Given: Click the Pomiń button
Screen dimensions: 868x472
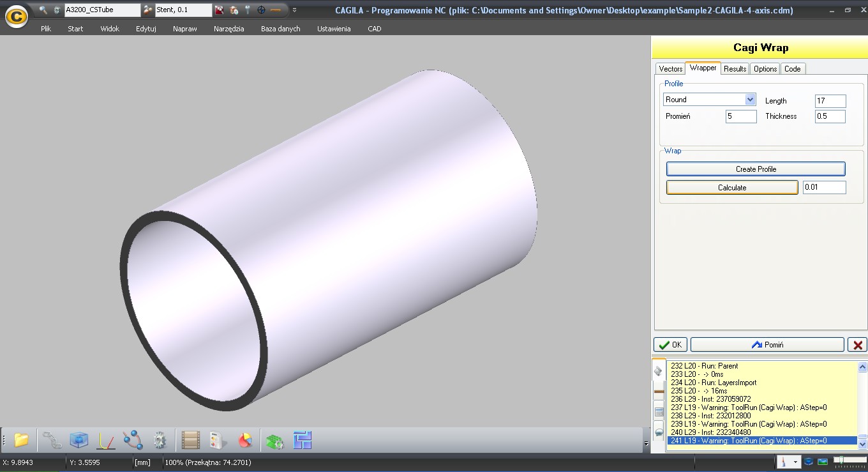Looking at the screenshot, I should tap(767, 344).
